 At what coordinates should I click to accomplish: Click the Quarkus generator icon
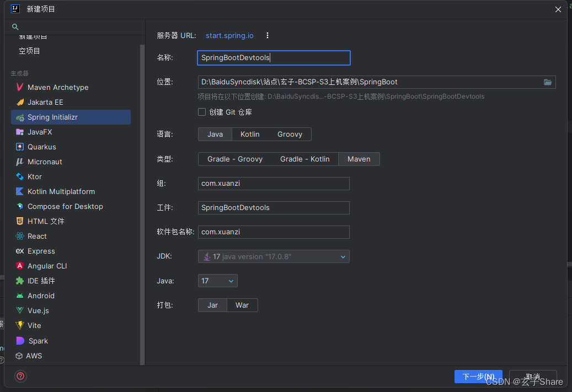point(20,147)
